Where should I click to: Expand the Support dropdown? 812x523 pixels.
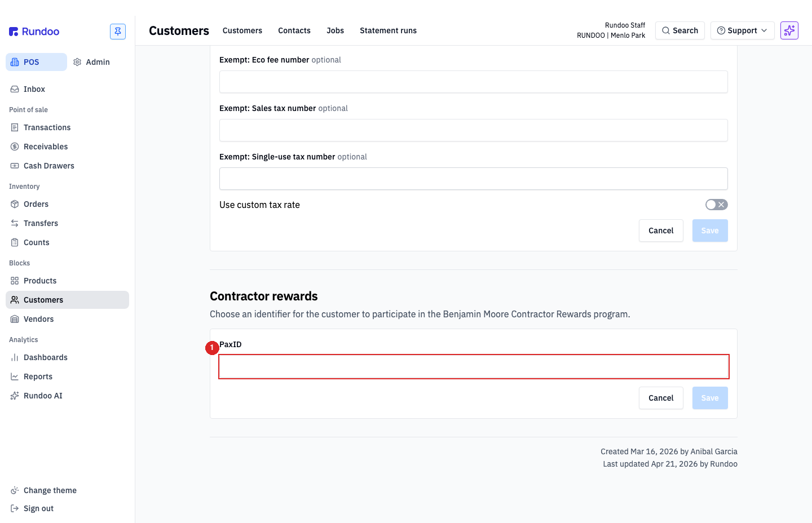tap(742, 30)
